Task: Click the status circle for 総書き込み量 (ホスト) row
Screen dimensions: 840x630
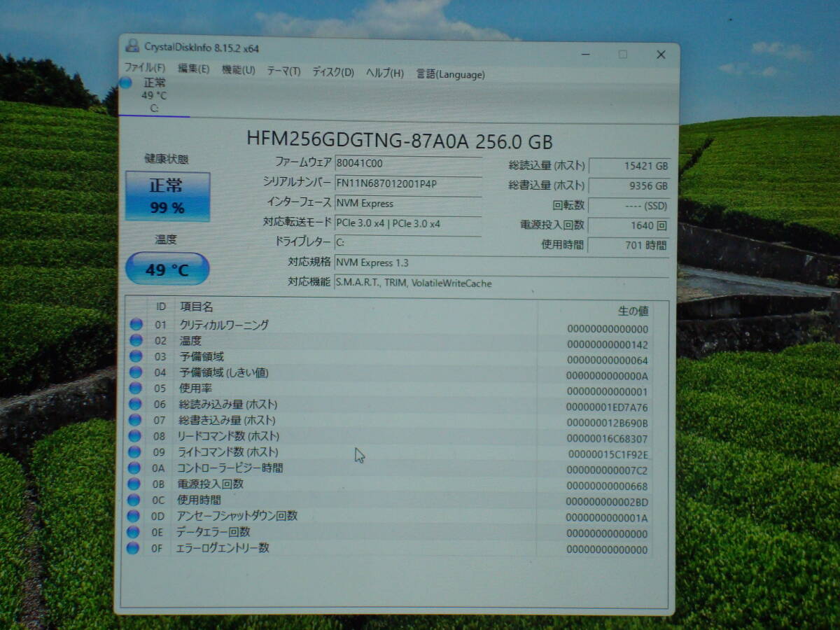Action: (x=135, y=420)
